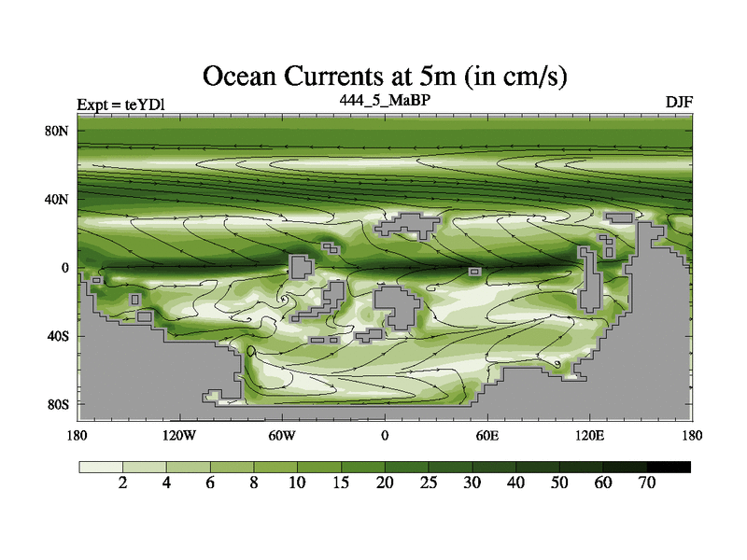Screen dimensions: 747x560
Task: Choose the color swatch between 4 and 6
Action: click(x=189, y=466)
